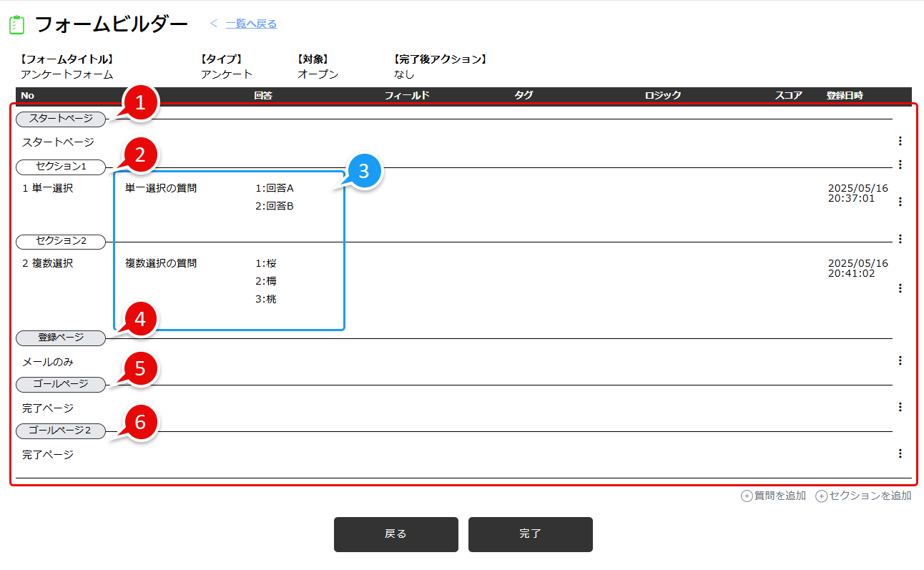Screen dimensions: 924x570
Task: Select the スタートページ section label pill
Action: (61, 119)
